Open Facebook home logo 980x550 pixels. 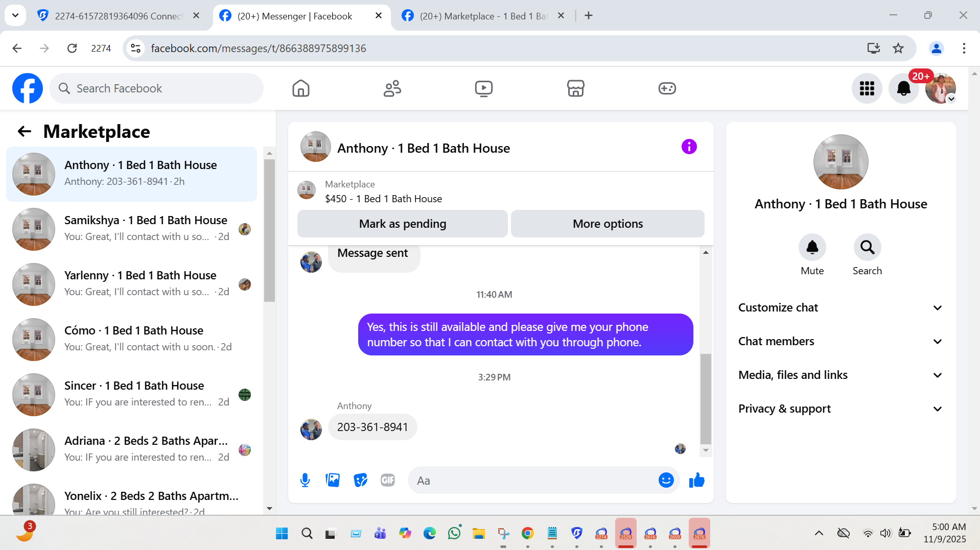[x=28, y=88]
